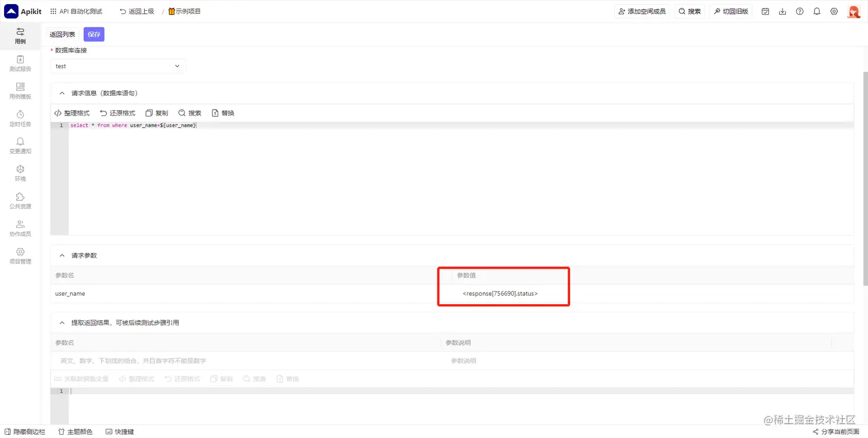Click into the SQL statement editor line
868x438 pixels.
pos(461,125)
